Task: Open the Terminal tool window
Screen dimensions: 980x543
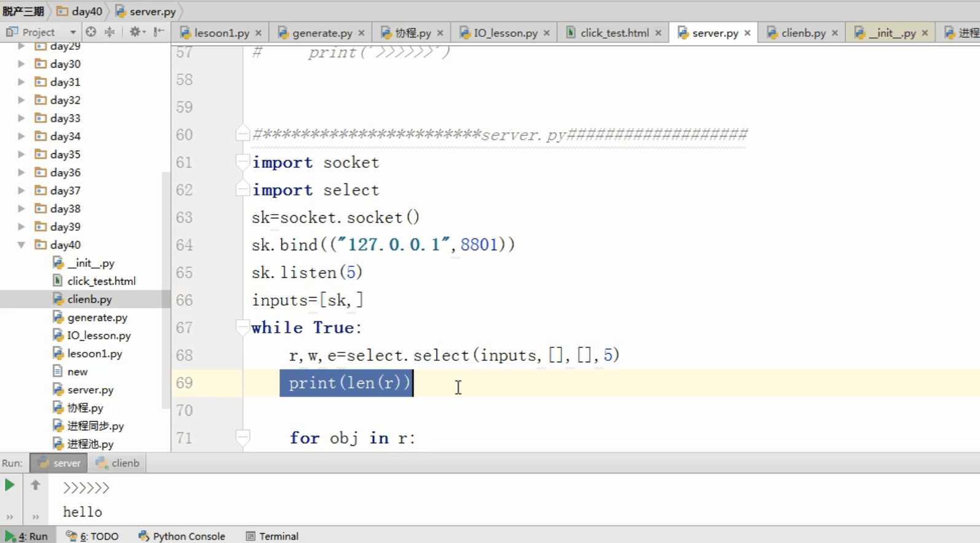Action: point(272,536)
